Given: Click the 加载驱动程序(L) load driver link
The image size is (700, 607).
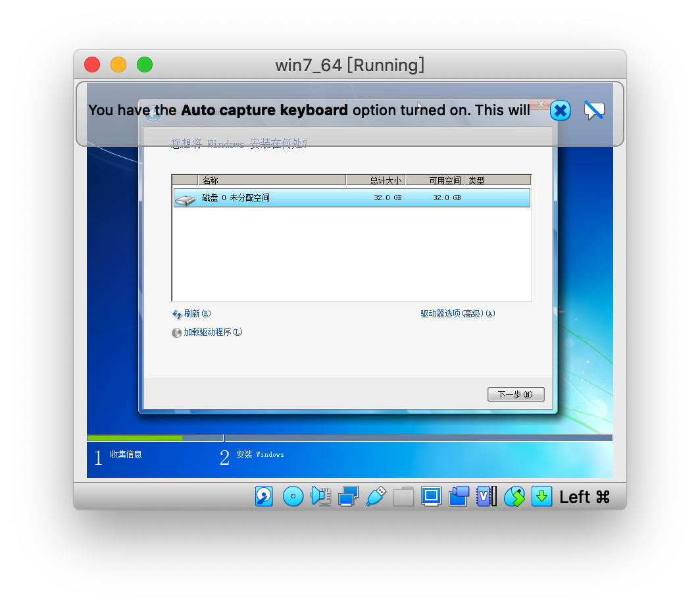Looking at the screenshot, I should pyautogui.click(x=213, y=332).
